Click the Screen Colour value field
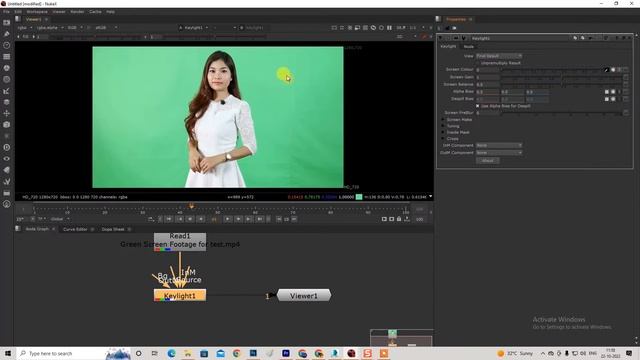Image resolution: width=640 pixels, height=360 pixels. pos(488,70)
